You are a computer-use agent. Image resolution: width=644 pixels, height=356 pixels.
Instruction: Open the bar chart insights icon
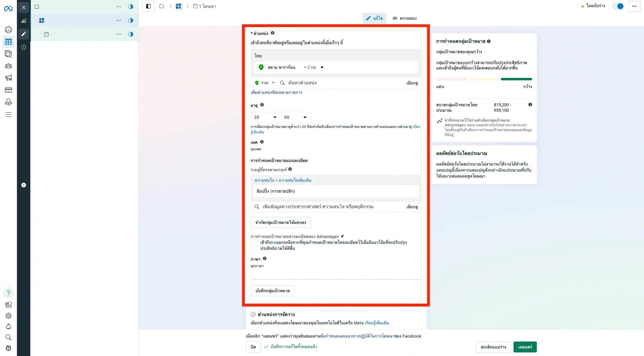(24, 21)
